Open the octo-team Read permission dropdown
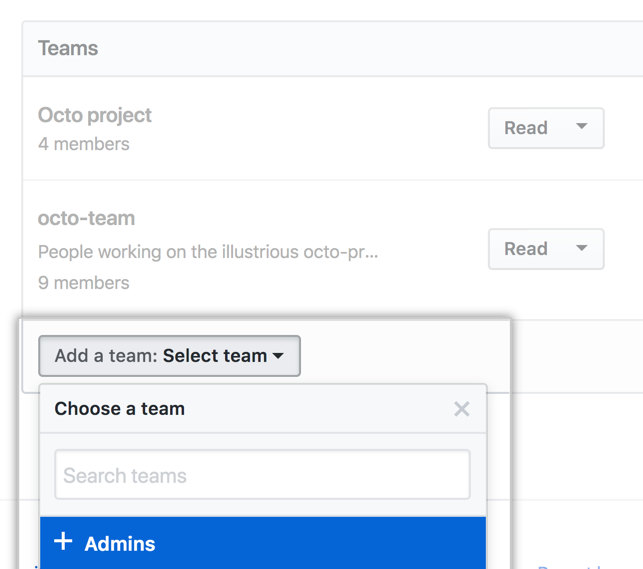 [546, 249]
